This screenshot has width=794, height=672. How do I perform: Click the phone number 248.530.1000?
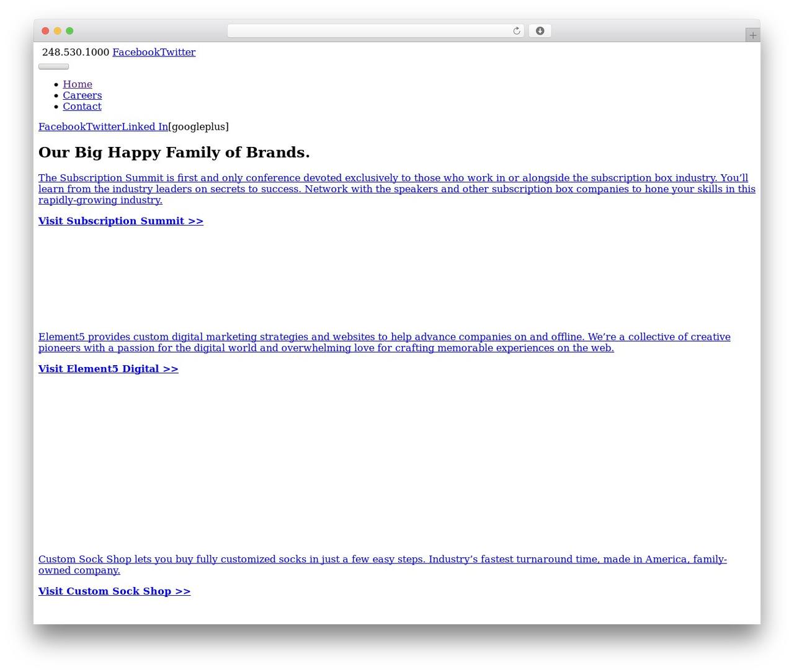(x=76, y=53)
